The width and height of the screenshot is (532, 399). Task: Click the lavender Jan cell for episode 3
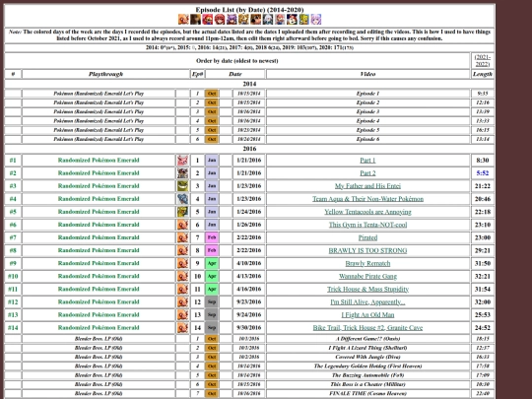(x=212, y=186)
